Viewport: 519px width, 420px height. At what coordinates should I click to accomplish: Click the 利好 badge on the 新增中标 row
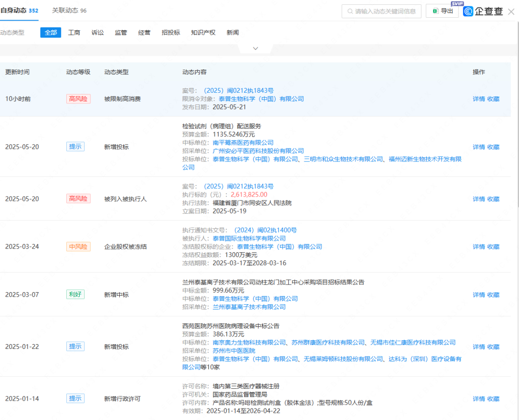coord(75,294)
